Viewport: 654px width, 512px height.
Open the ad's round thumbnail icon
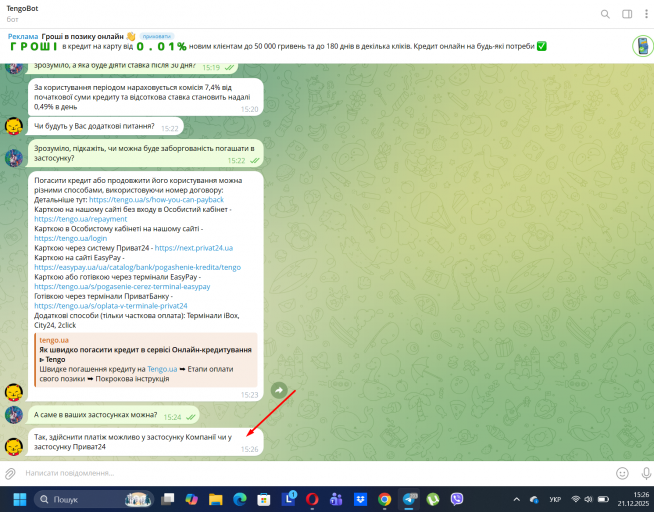tap(643, 46)
